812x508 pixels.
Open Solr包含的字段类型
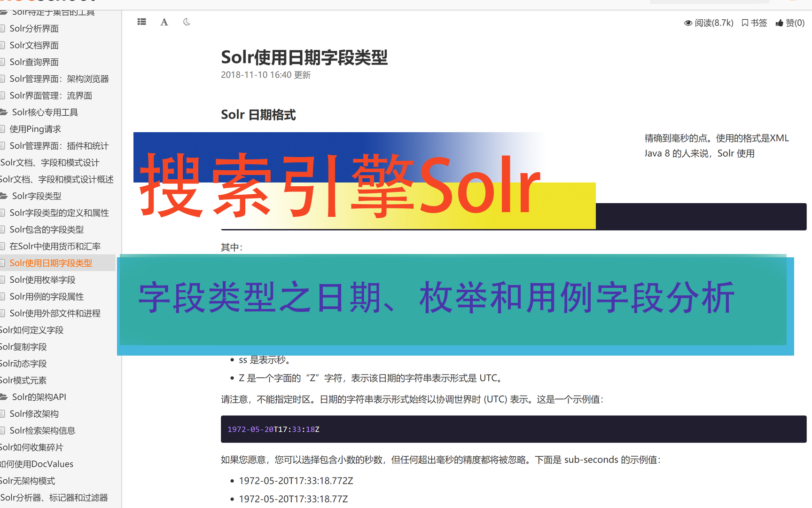(47, 230)
